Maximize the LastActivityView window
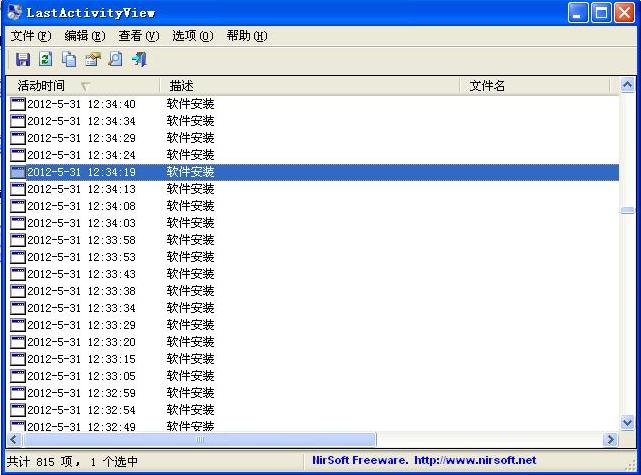This screenshot has width=641, height=475. (x=601, y=13)
